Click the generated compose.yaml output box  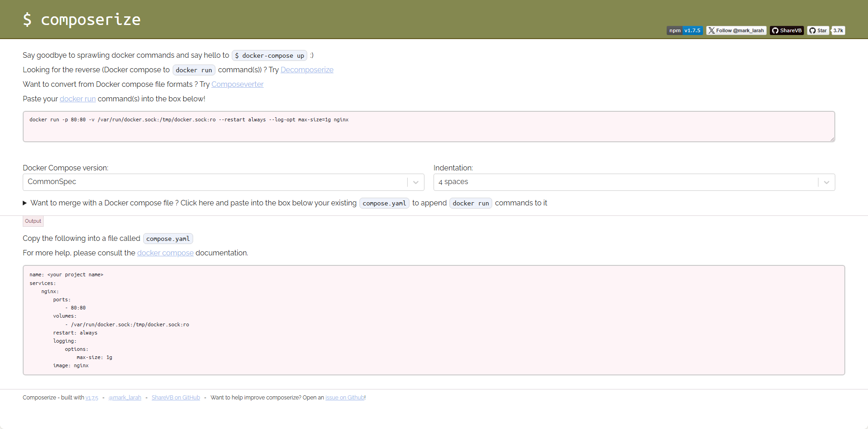click(x=434, y=320)
